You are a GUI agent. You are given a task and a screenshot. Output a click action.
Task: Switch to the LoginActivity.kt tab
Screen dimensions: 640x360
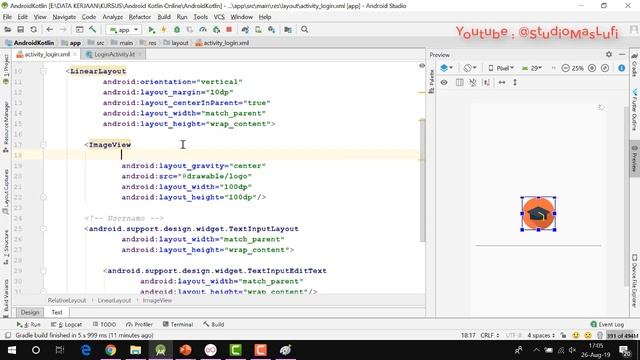(114, 54)
